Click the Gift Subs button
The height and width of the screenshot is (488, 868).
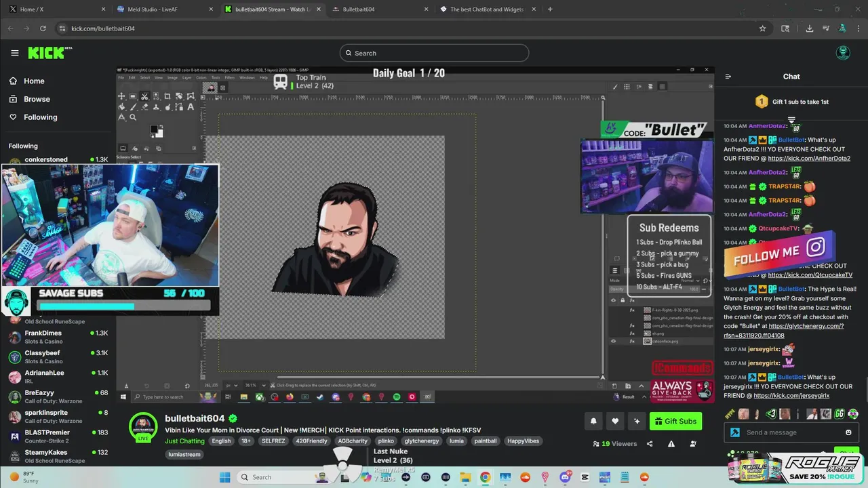(x=675, y=421)
